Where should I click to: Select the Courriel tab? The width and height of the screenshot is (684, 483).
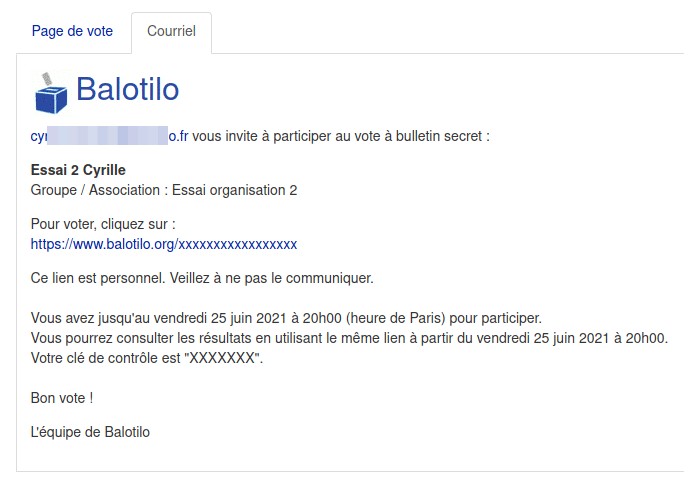point(171,31)
